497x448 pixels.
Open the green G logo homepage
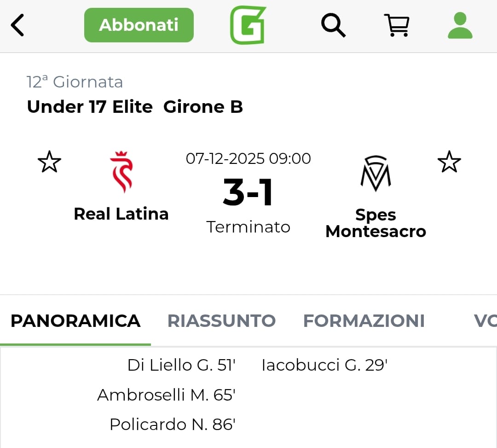pos(248,25)
